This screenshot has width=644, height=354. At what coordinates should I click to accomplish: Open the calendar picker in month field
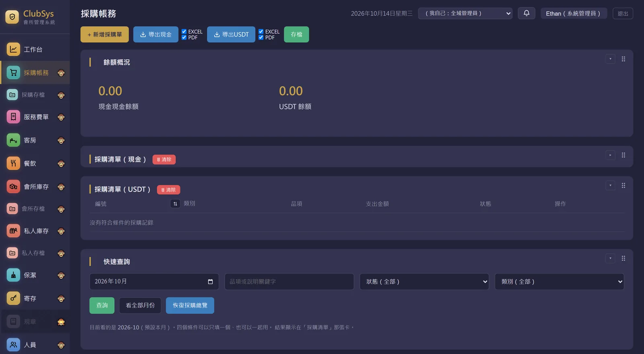(x=210, y=282)
